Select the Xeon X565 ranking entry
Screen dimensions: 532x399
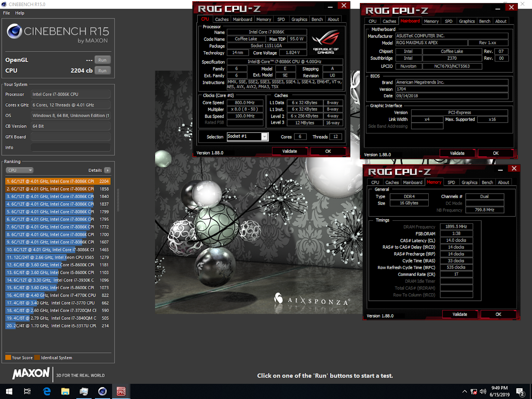(58, 257)
